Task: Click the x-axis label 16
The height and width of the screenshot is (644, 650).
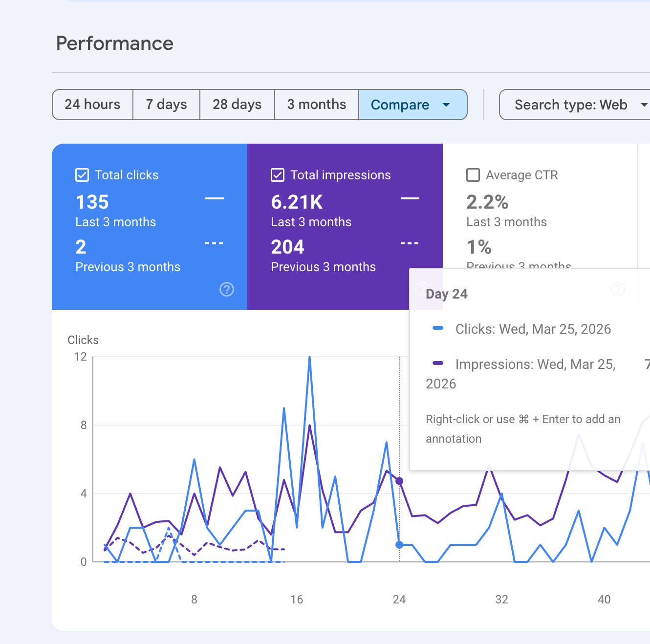Action: [x=297, y=600]
